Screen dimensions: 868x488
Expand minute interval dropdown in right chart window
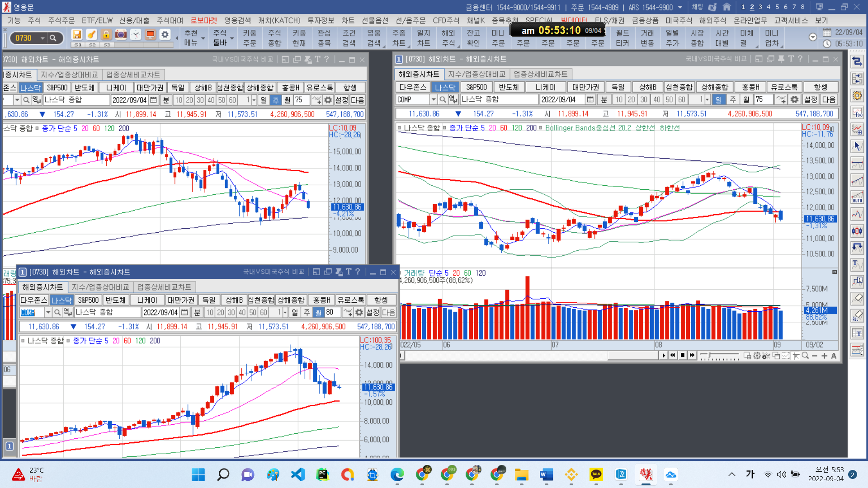pos(708,99)
